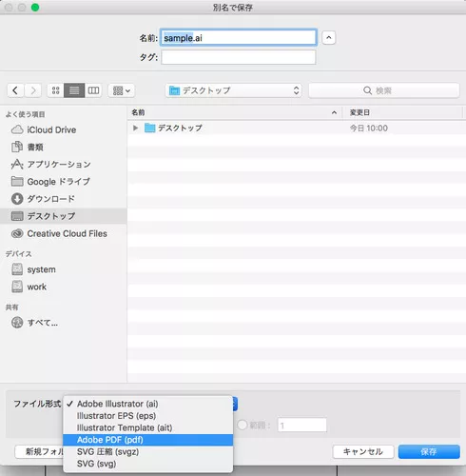Sort by the 名前 column header
466x476 pixels.
coord(235,112)
